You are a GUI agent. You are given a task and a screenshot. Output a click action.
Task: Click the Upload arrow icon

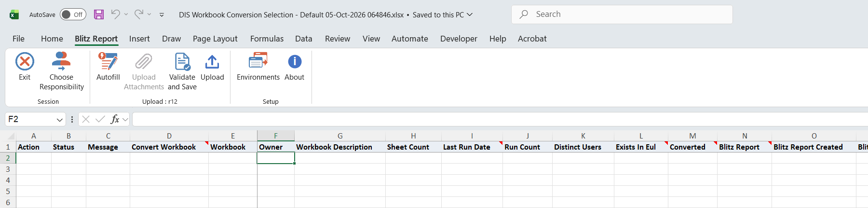click(x=212, y=62)
